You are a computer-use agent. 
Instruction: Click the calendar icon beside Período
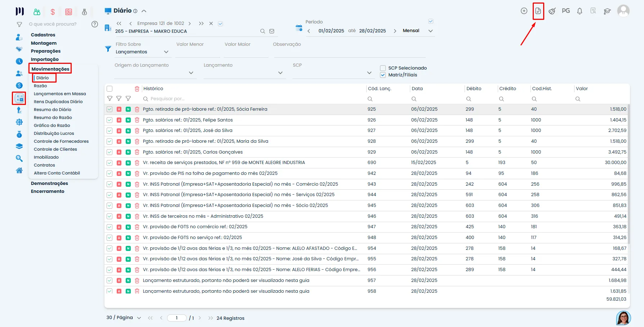coord(299,28)
